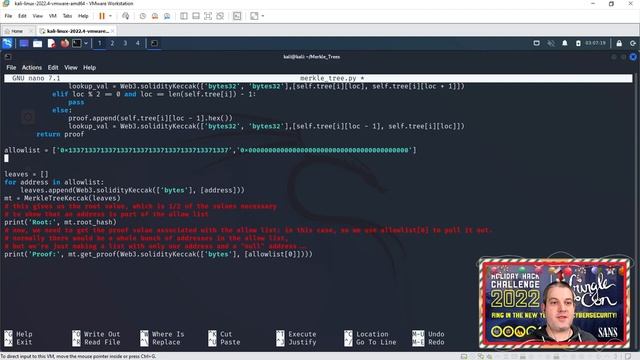Close the kali-linux VM tab
Viewport: 640px width, 360px height.
pyautogui.click(x=113, y=31)
